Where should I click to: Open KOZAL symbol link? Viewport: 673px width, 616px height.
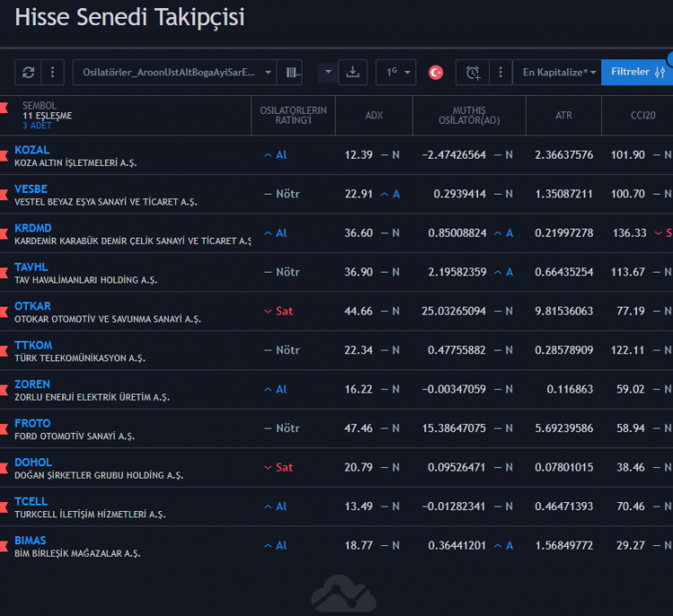(x=32, y=150)
